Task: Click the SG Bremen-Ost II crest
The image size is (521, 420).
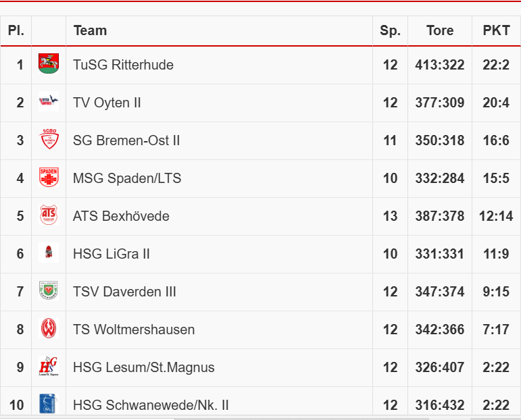Action: [49, 140]
